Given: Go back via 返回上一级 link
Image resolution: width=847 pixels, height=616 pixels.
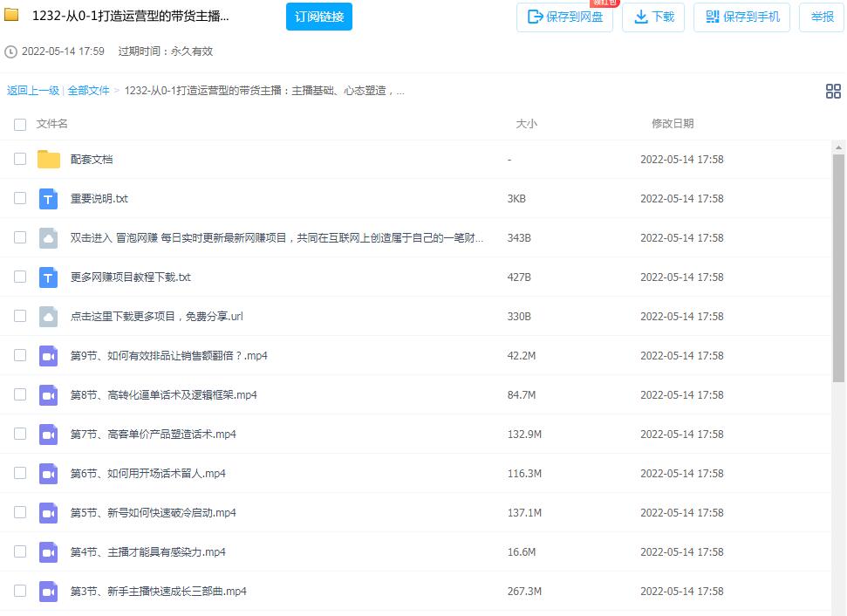Looking at the screenshot, I should [33, 91].
